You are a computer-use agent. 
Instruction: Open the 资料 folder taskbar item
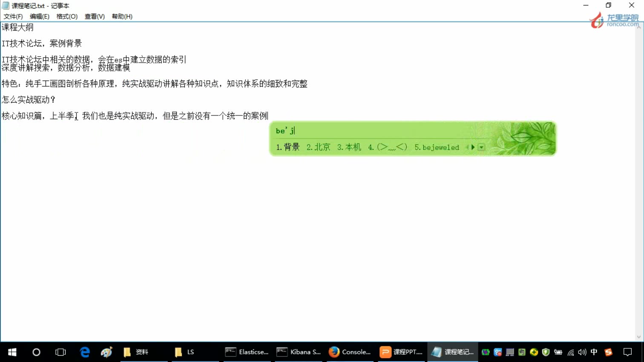[144, 352]
